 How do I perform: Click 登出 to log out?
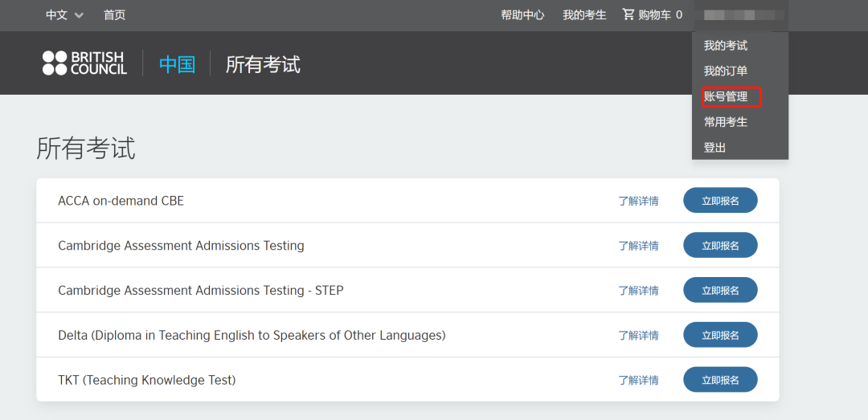pyautogui.click(x=714, y=148)
